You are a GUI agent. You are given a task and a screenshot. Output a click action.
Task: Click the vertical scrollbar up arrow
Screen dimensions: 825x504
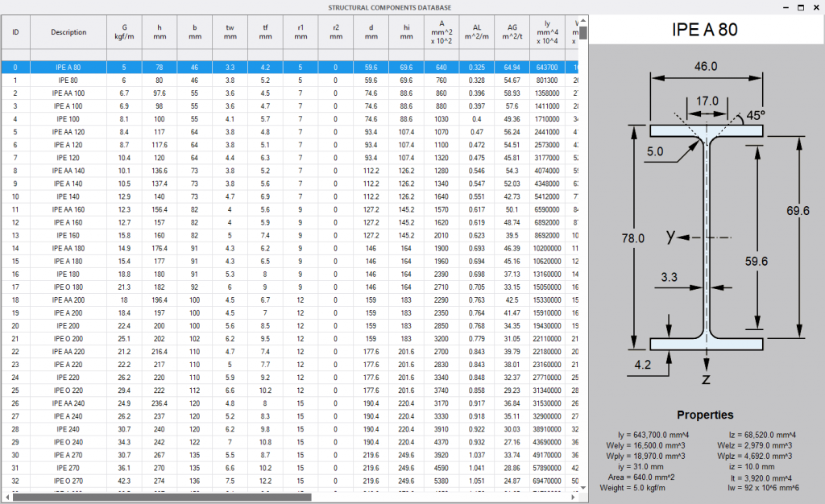[583, 20]
